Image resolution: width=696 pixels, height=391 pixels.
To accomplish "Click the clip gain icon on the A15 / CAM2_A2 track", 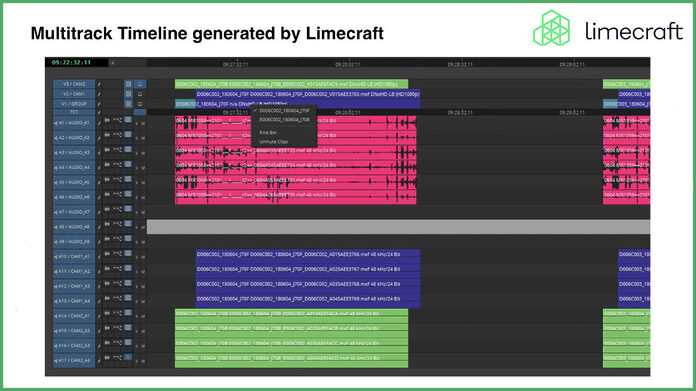I will click(x=117, y=328).
